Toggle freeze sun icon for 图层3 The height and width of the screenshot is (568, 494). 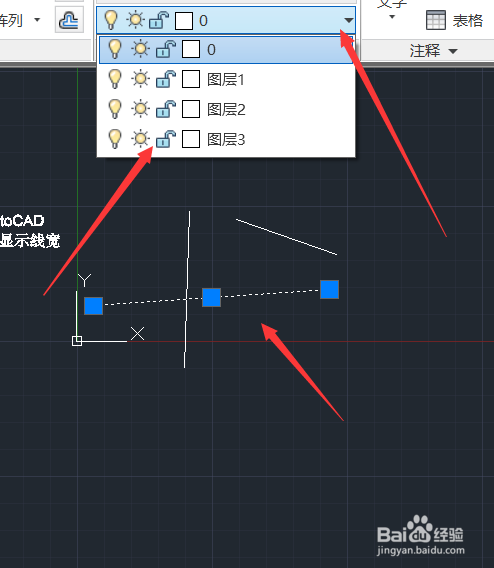pos(140,139)
